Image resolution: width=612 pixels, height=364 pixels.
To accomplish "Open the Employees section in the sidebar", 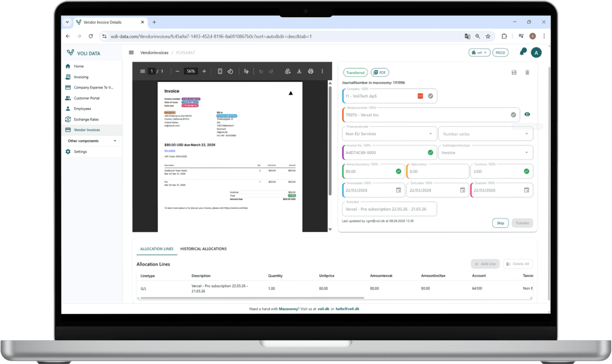I will tap(82, 108).
